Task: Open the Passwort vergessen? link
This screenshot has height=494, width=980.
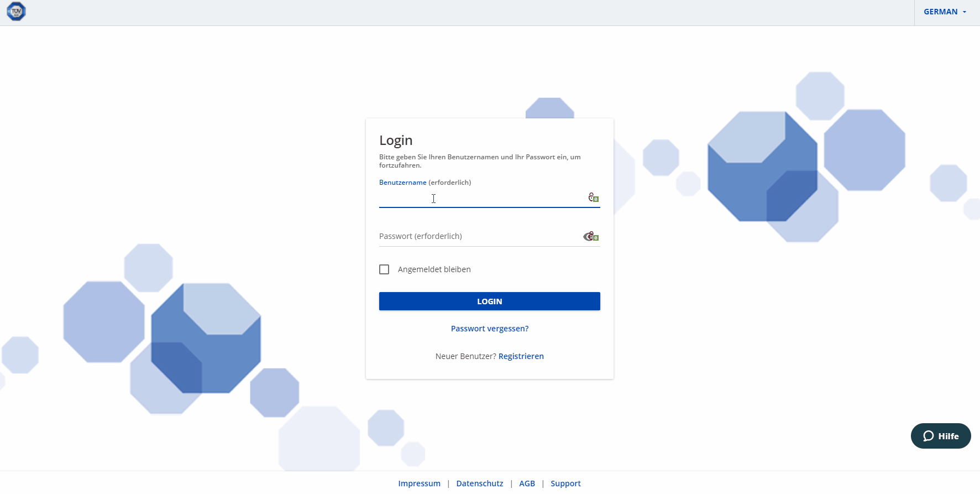Action: point(489,329)
